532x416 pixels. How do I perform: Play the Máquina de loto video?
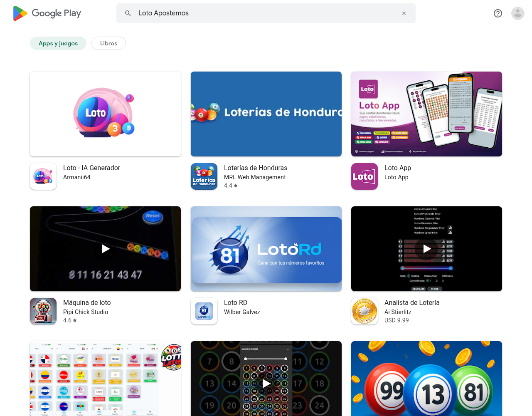coord(105,249)
